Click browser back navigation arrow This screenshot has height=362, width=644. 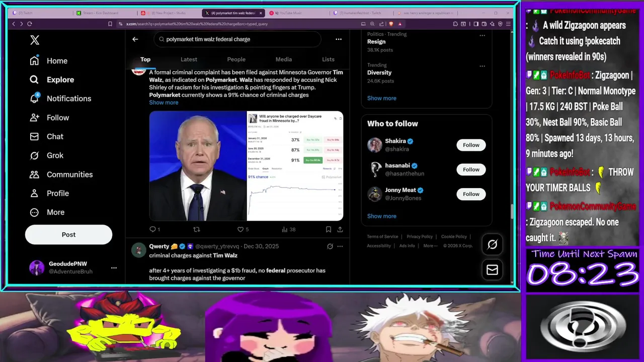click(x=14, y=24)
